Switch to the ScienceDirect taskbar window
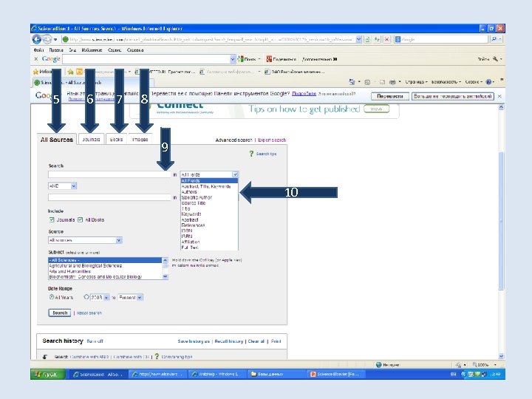 pos(100,374)
